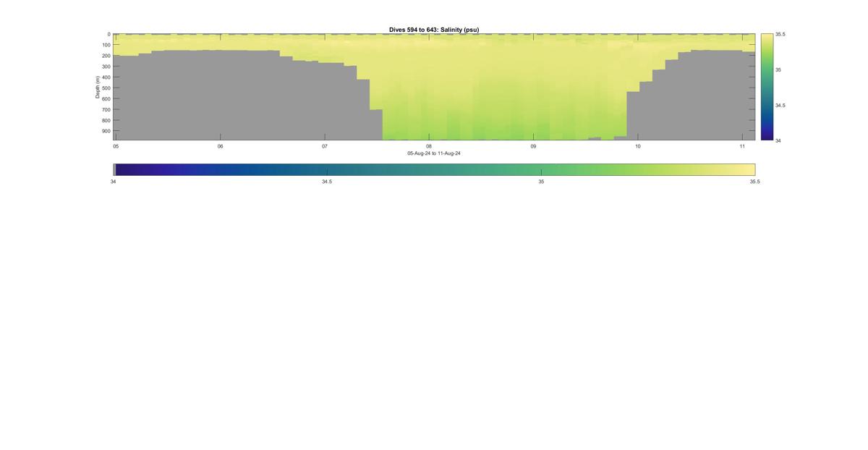Click '34' tick under the horizontal colorbar

coord(114,182)
